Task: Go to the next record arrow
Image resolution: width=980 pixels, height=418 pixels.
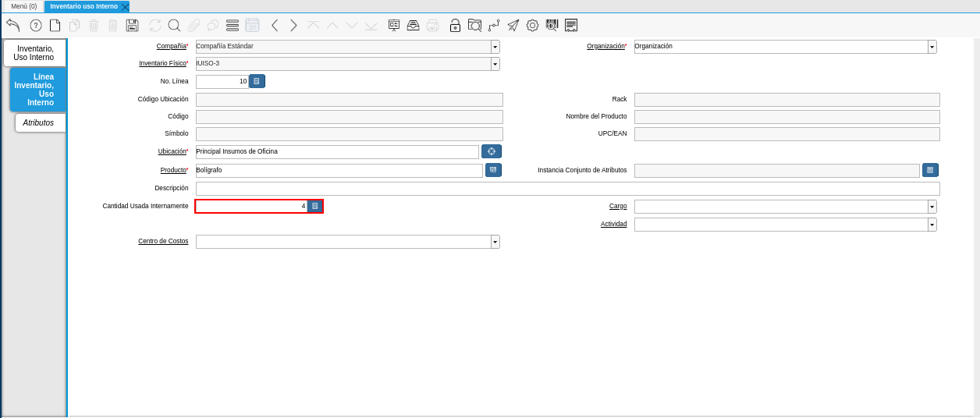Action: (x=293, y=25)
